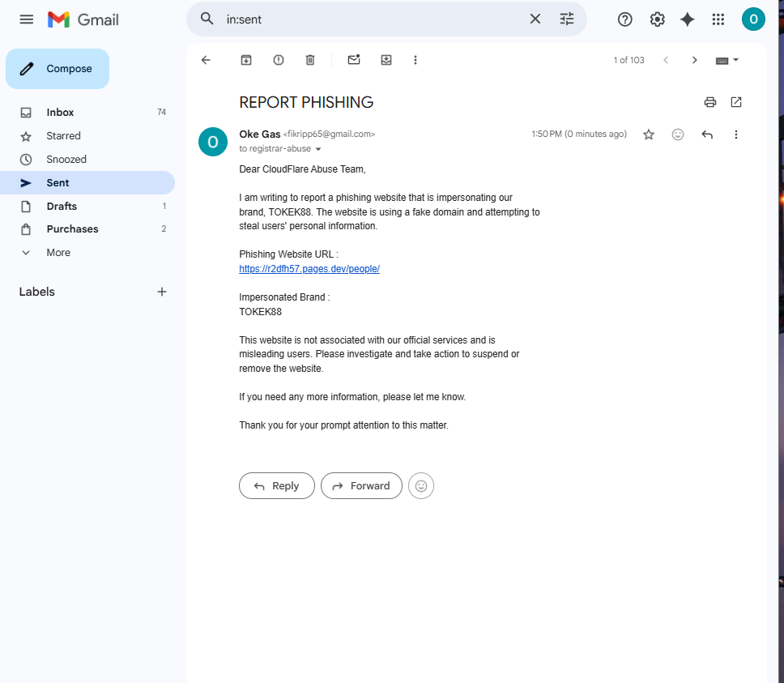Open the Purchases folder
This screenshot has width=784, height=683.
point(87,229)
